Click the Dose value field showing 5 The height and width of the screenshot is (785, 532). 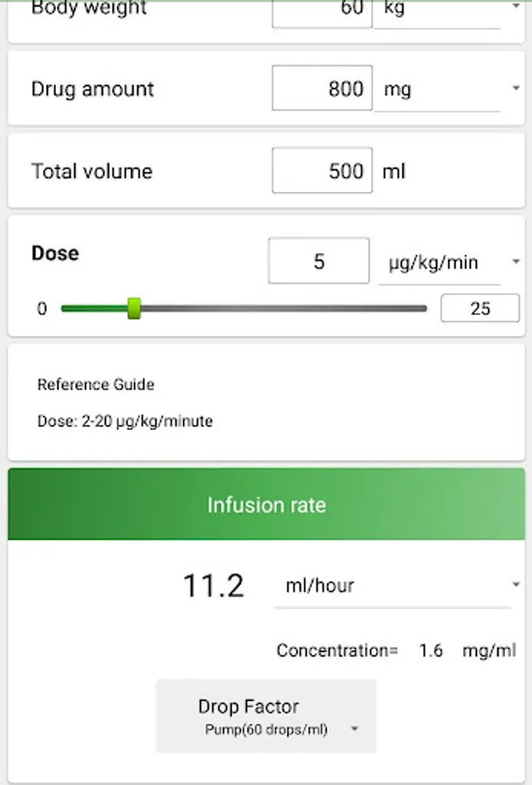pyautogui.click(x=318, y=262)
